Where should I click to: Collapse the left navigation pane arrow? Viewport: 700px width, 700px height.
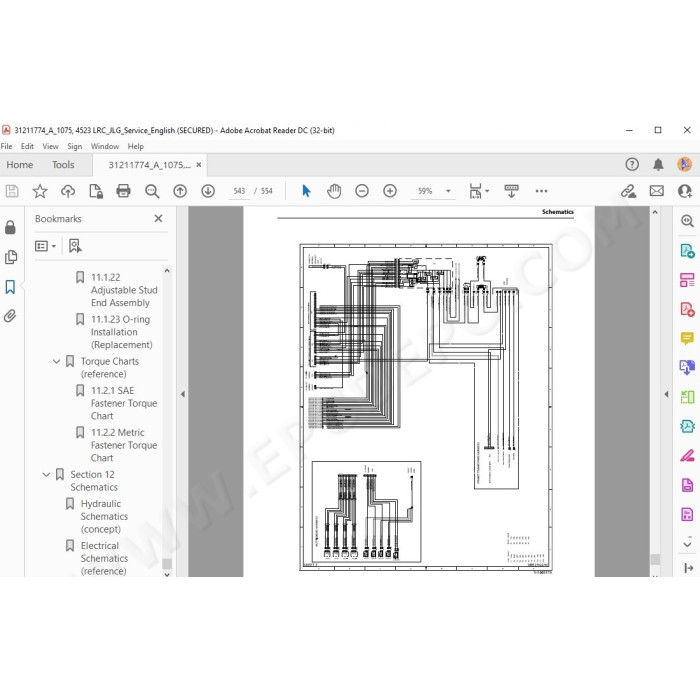183,394
